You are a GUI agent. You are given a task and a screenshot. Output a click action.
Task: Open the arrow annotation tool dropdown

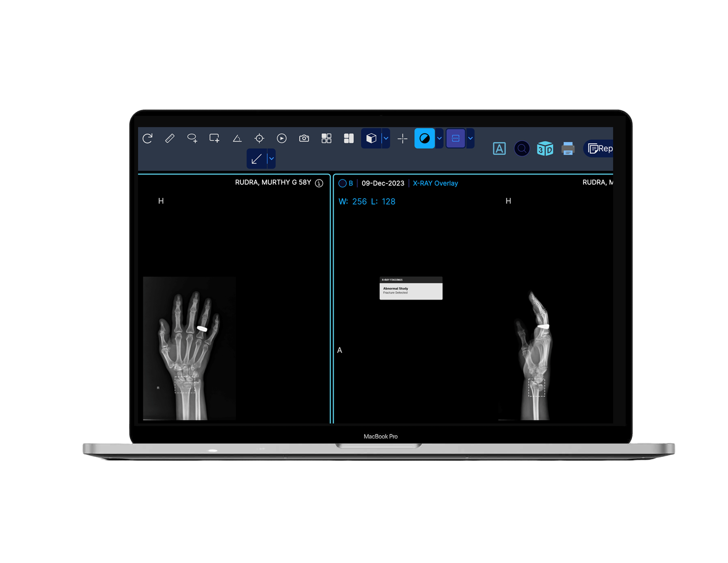coord(271,159)
